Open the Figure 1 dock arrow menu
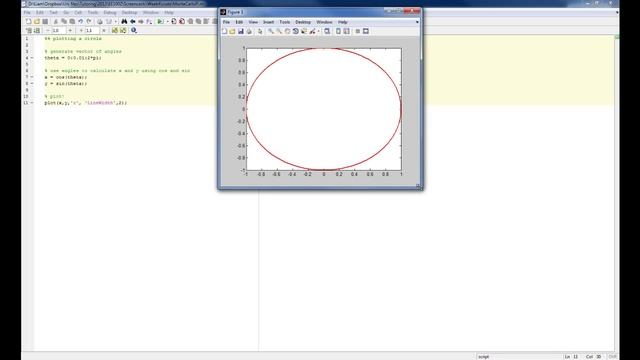The image size is (640, 360). click(x=417, y=22)
